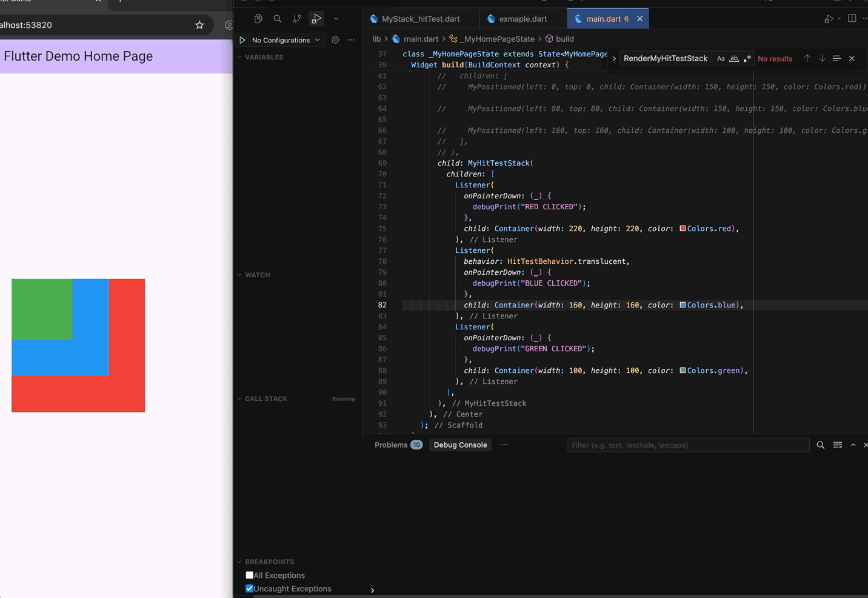Go to next find match arrow
The width and height of the screenshot is (868, 598).
coord(823,59)
